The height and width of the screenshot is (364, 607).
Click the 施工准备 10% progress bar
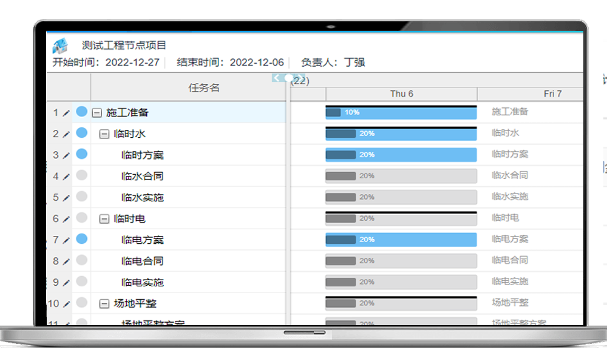pos(401,113)
